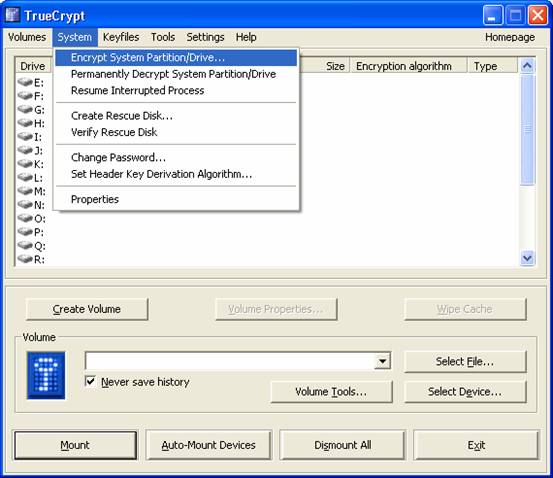Click the scroll up arrow of drive list

(527, 66)
